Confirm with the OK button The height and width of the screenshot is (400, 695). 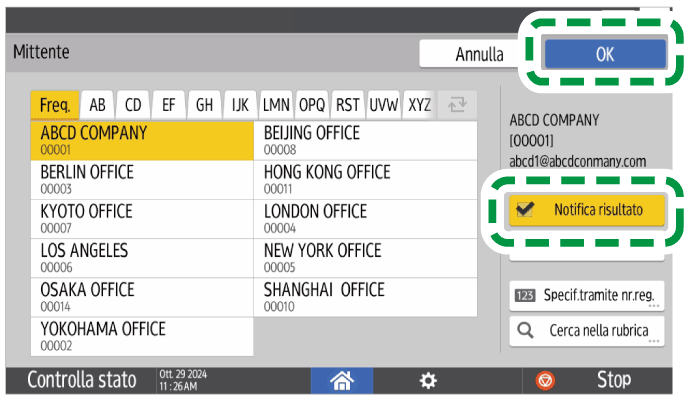point(605,55)
